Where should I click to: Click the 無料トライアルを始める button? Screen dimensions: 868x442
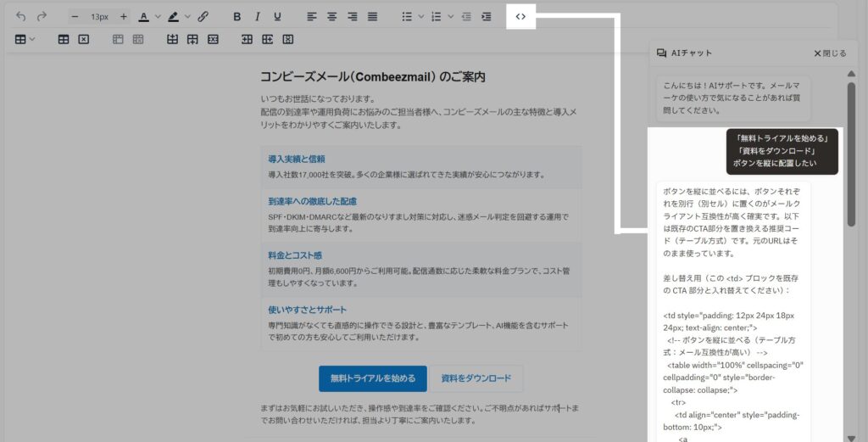(x=373, y=378)
